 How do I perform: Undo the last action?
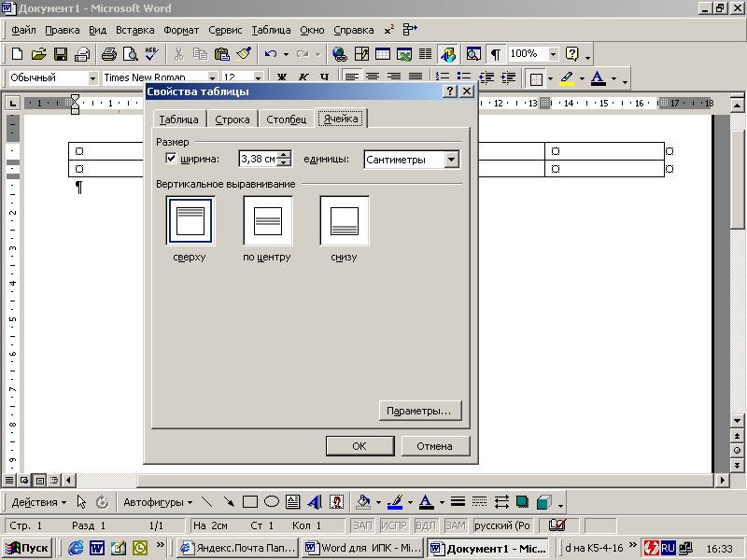click(271, 54)
